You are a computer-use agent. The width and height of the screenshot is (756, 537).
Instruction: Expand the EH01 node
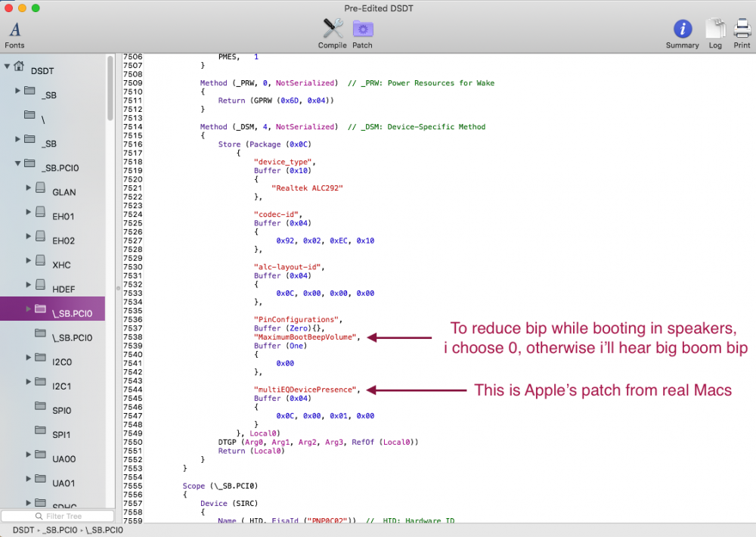click(x=29, y=211)
